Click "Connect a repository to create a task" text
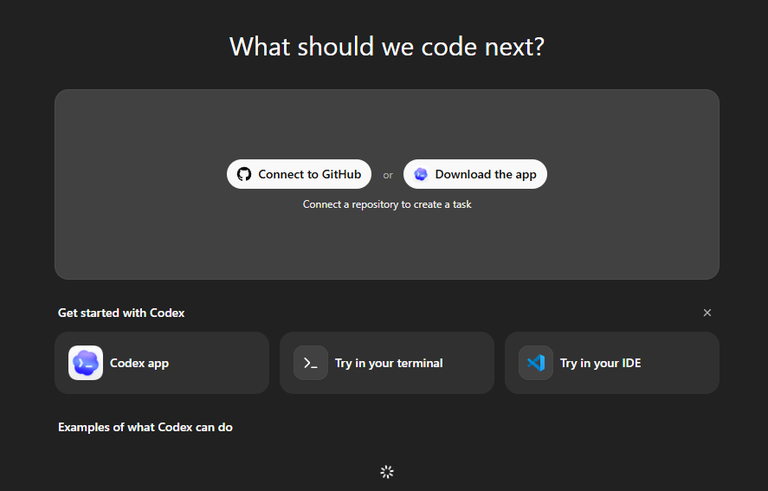 (387, 204)
